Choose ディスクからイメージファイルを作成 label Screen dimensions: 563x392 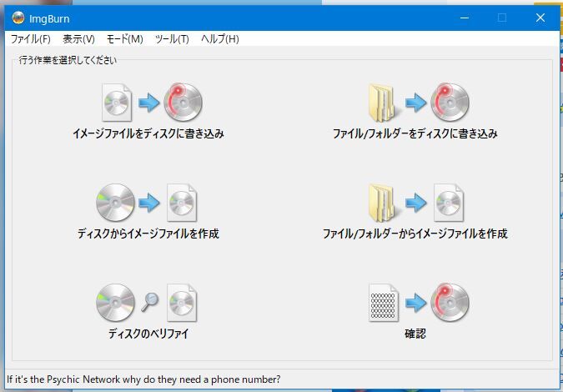148,234
